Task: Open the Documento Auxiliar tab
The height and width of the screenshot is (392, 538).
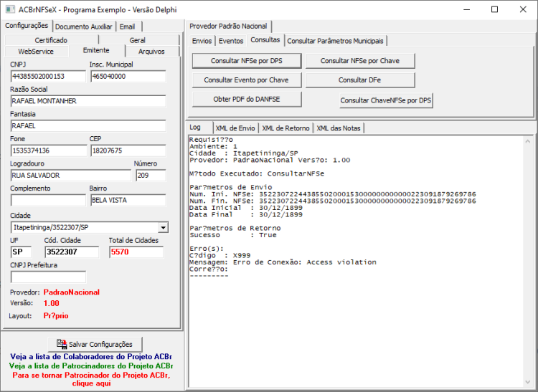Action: point(84,27)
